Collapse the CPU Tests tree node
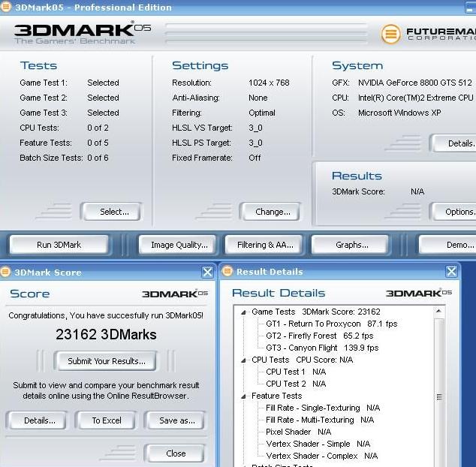The height and width of the screenshot is (467, 476). point(243,360)
